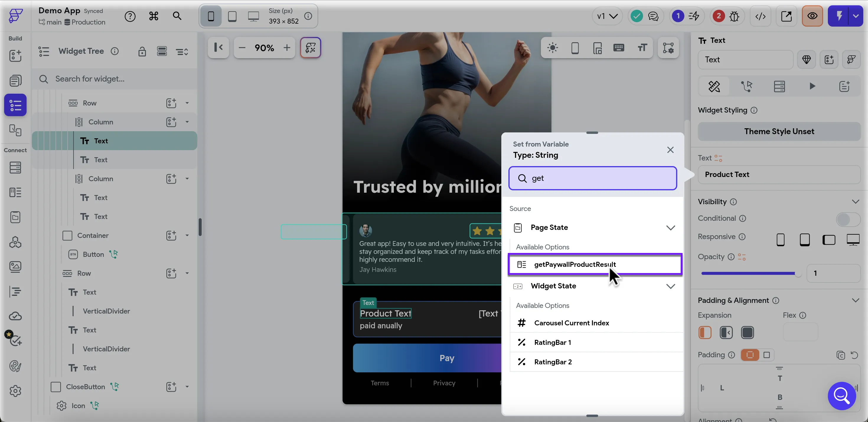Viewport: 868px width, 422px height.
Task: Collapse the Widget State source section
Action: point(670,286)
